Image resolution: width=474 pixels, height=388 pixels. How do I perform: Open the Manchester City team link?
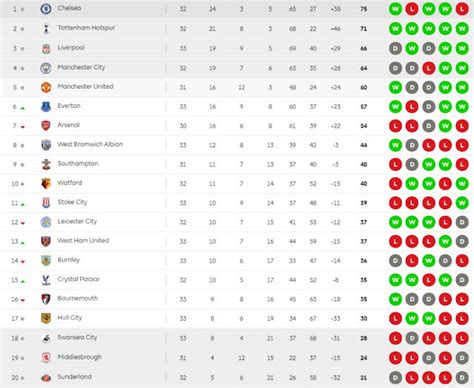click(81, 67)
